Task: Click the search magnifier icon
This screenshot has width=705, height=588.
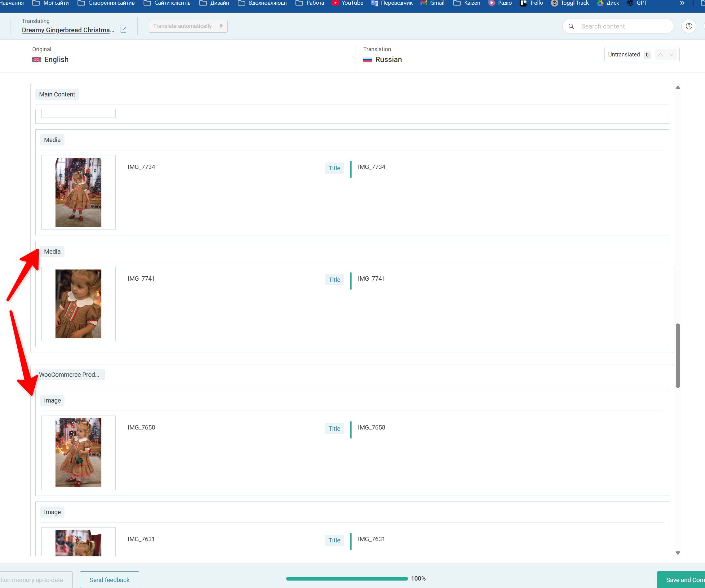Action: tap(571, 26)
